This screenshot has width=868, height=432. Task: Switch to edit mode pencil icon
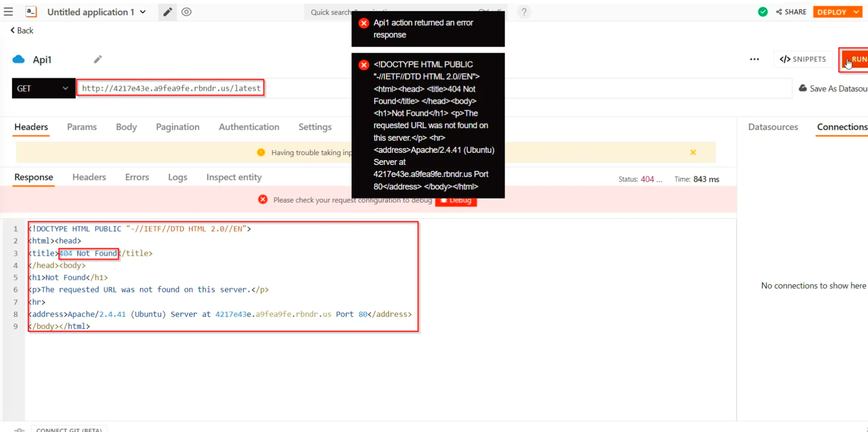168,12
